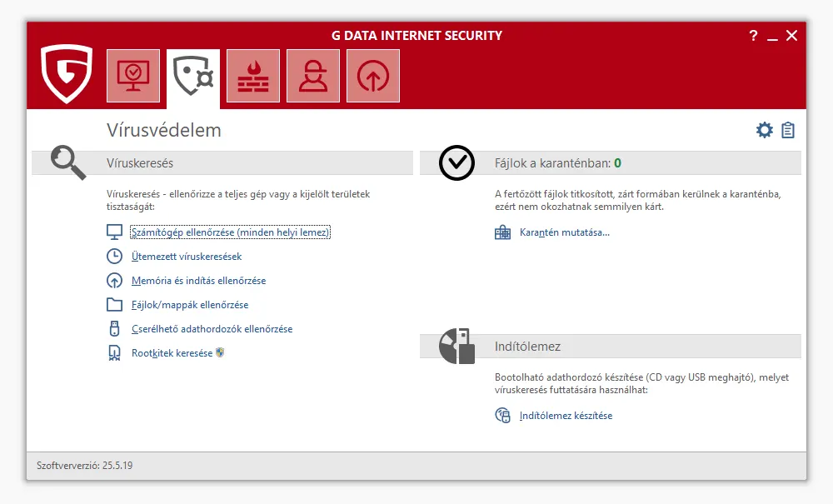The width and height of the screenshot is (833, 504).
Task: Open Ütemezett víruskeresések link
Action: click(x=187, y=257)
